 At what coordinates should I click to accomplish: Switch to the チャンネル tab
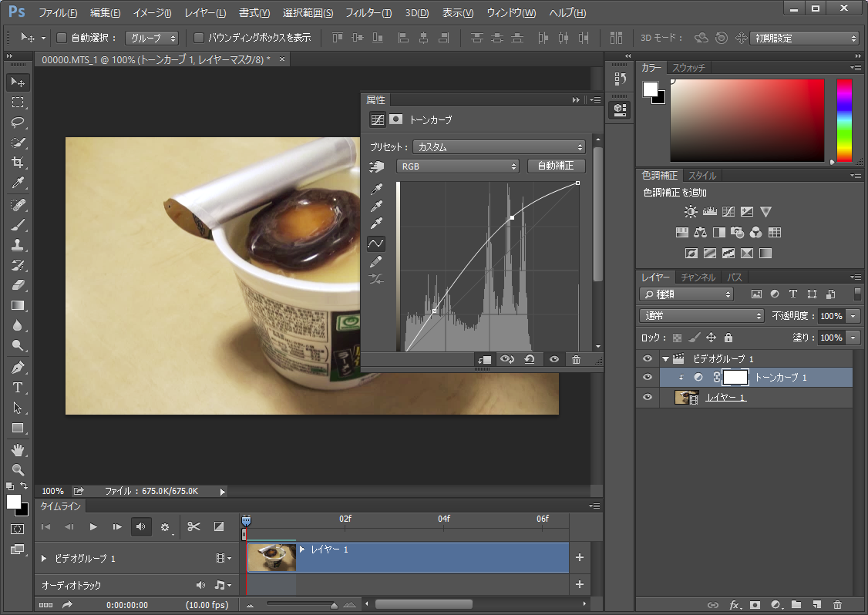(x=698, y=277)
